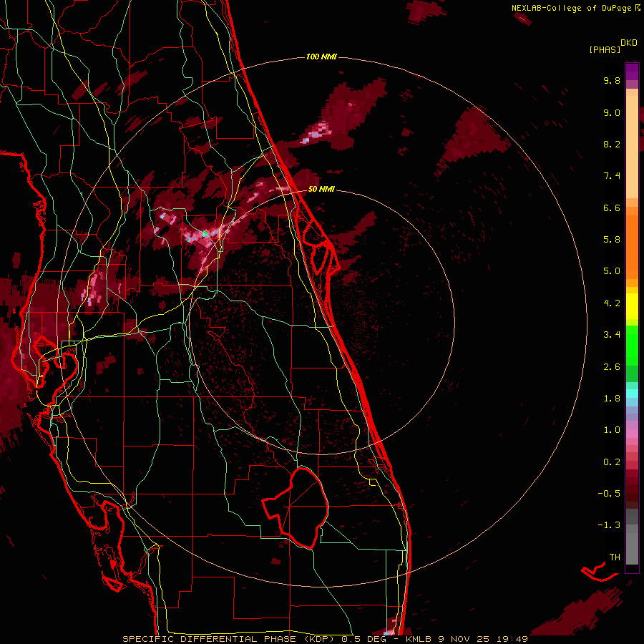
Task: Pick the orange band of the color scale
Action: pos(632,246)
